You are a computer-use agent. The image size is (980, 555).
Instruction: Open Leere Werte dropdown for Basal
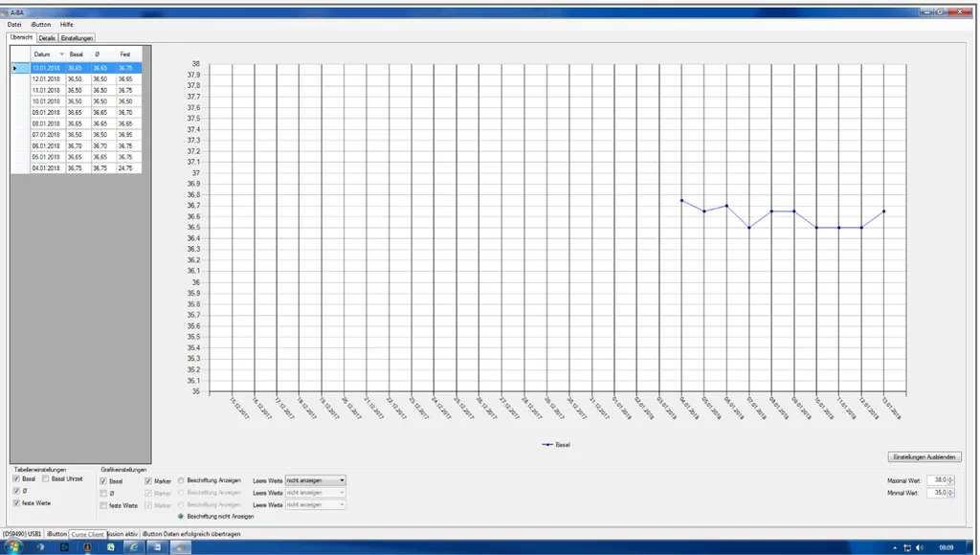coord(316,480)
